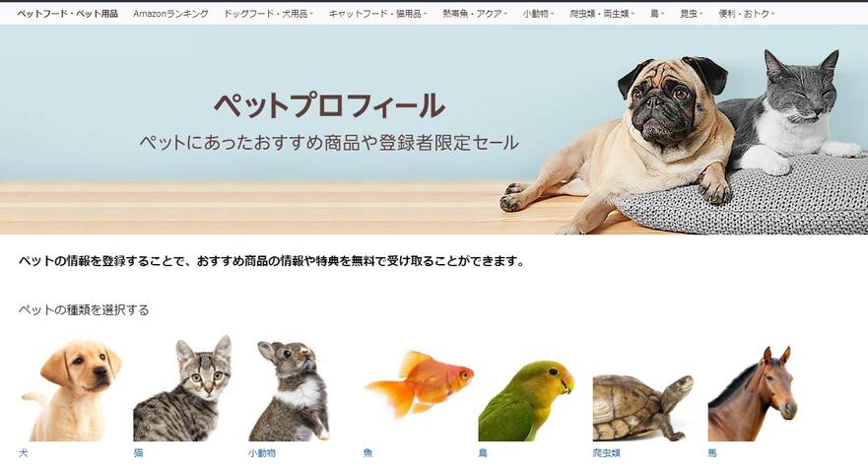The height and width of the screenshot is (473, 868).
Task: Open the 熱帯魚・アクア dropdown
Action: (475, 13)
